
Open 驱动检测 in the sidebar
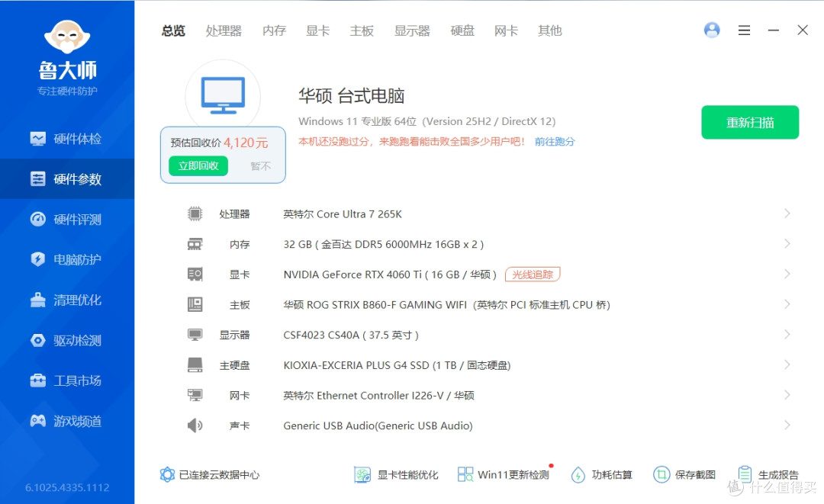pyautogui.click(x=66, y=340)
